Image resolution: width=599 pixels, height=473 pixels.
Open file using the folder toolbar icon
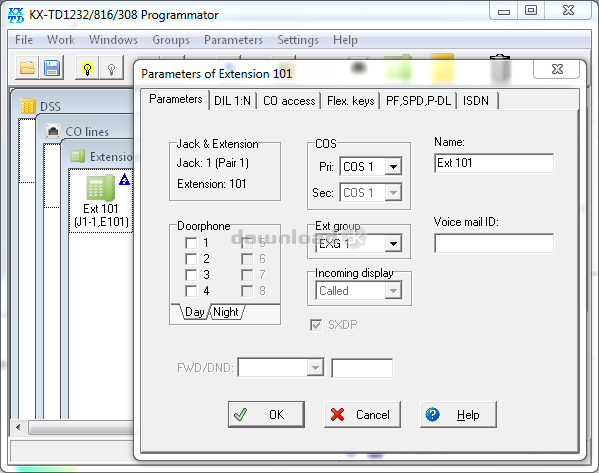27,68
